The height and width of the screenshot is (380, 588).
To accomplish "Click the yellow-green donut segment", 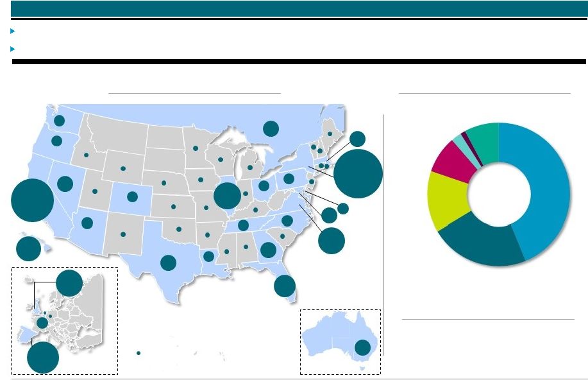I will coord(448,201).
